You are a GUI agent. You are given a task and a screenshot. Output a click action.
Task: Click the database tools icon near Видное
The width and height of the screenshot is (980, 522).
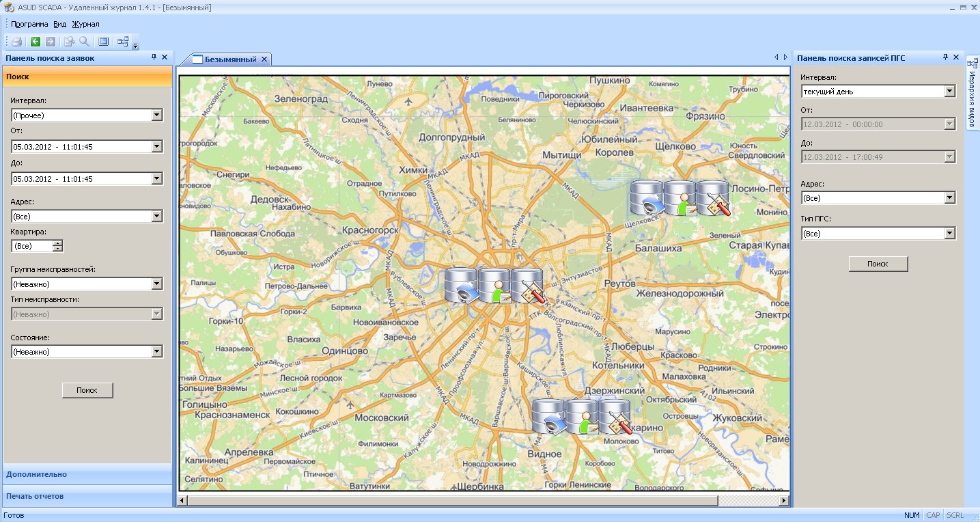pyautogui.click(x=615, y=417)
